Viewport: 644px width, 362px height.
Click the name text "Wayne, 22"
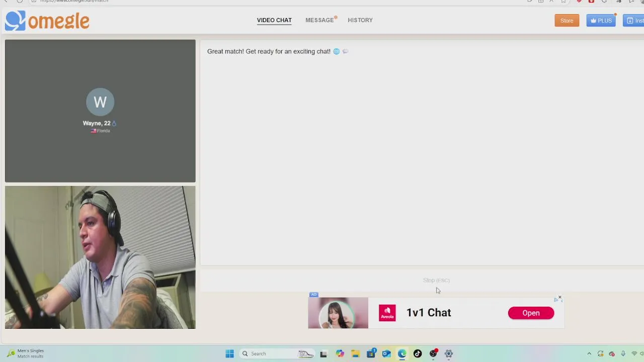[x=97, y=123]
